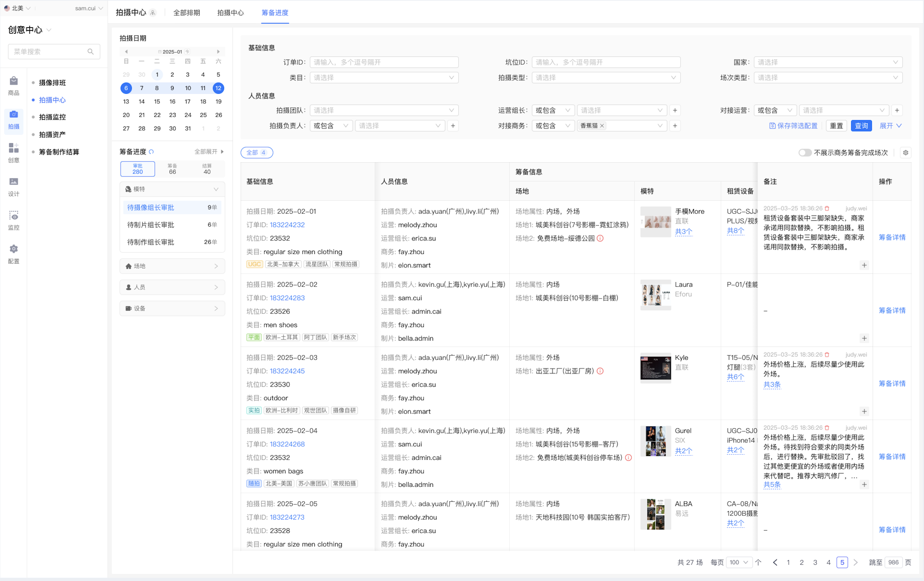This screenshot has height=581, width=924.
Task: Refresh 筹备进度 with the circular icon
Action: (152, 152)
